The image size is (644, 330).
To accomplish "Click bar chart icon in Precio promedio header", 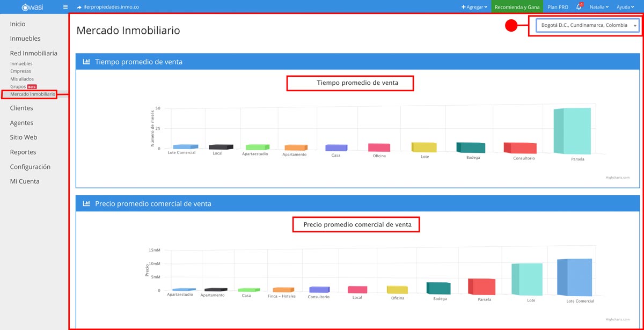I will [x=86, y=204].
